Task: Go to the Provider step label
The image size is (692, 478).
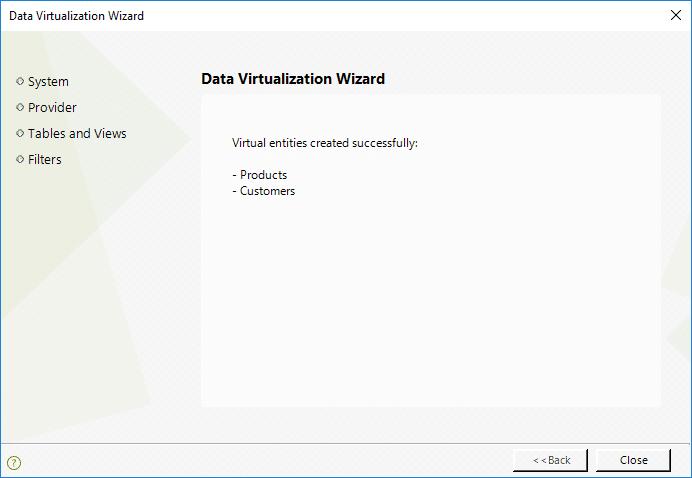Action: 52,107
